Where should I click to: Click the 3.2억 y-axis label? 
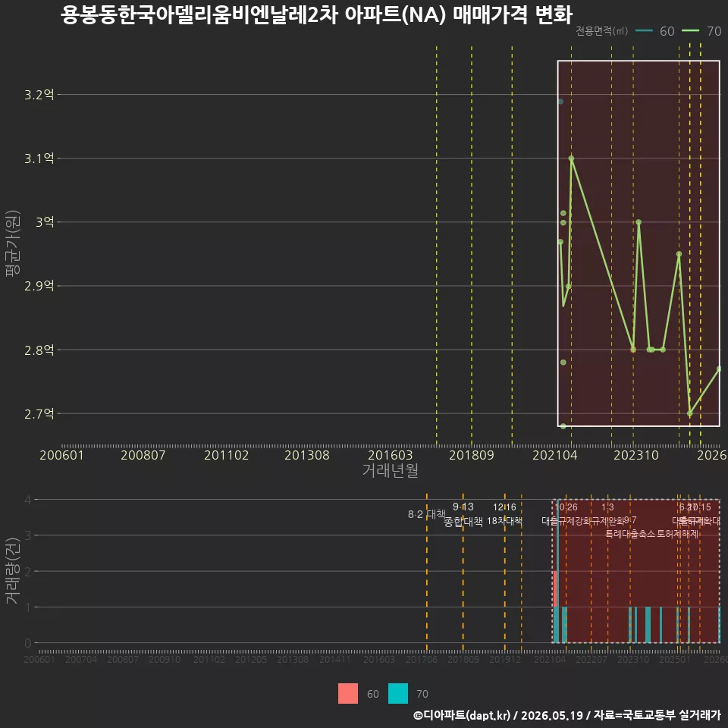pos(39,95)
